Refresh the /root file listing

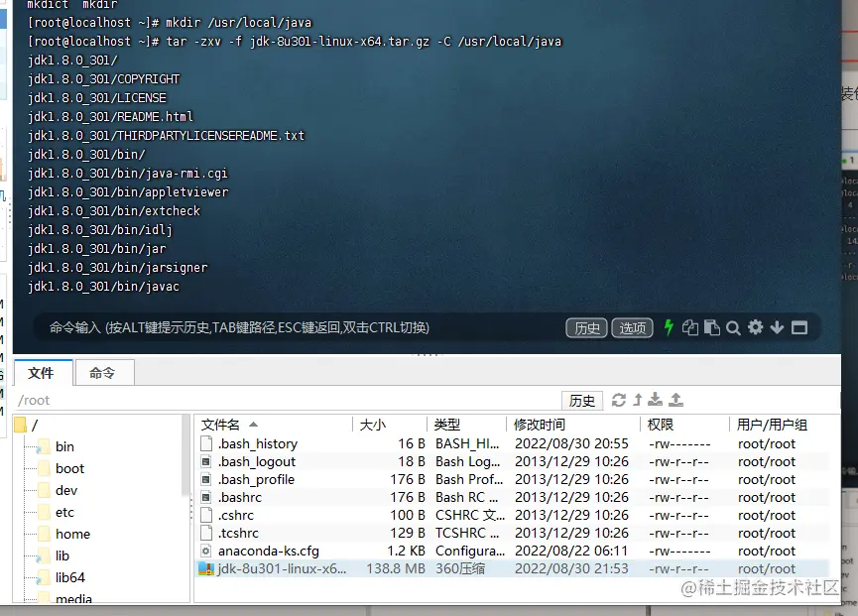point(619,400)
